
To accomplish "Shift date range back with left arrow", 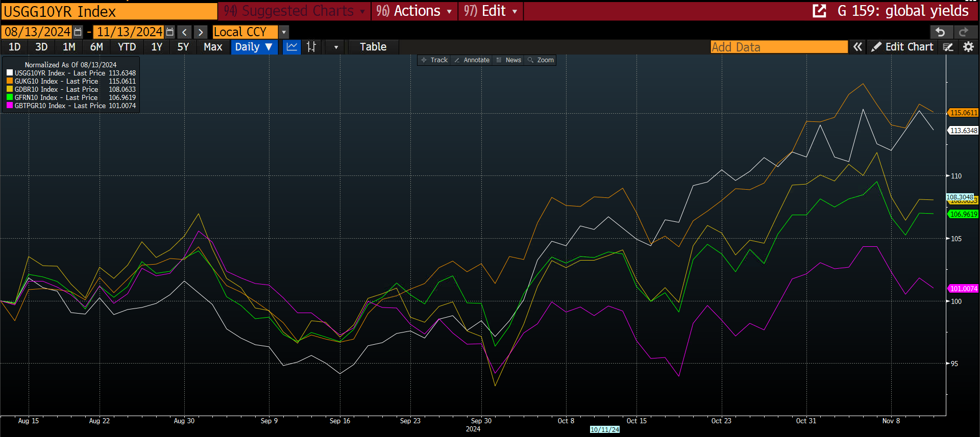I will point(185,32).
